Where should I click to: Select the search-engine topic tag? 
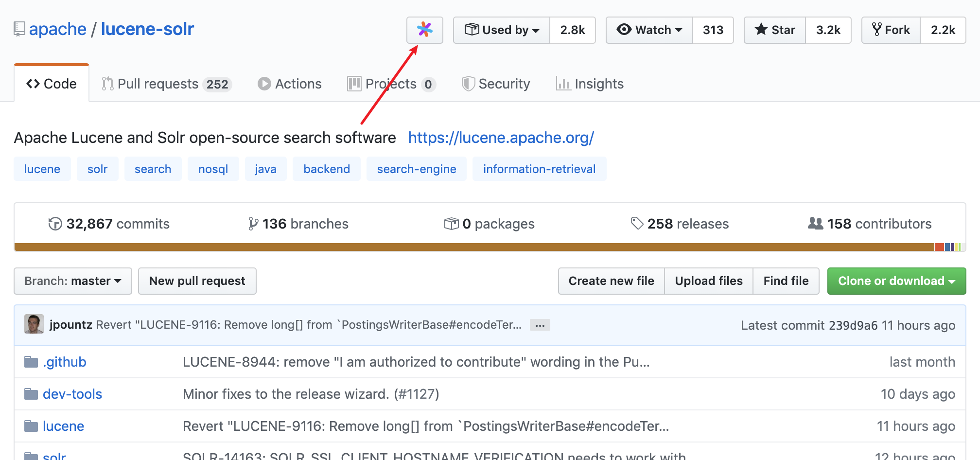coord(417,169)
